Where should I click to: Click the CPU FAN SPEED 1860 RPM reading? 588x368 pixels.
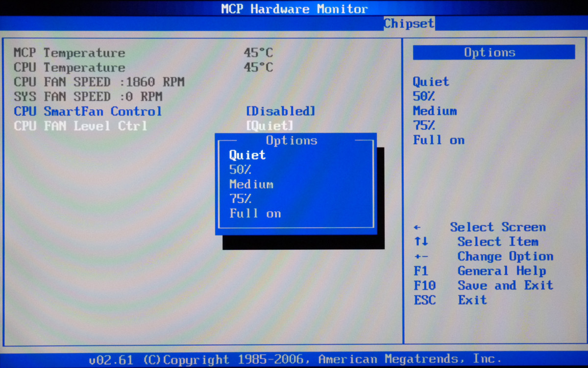(x=99, y=82)
